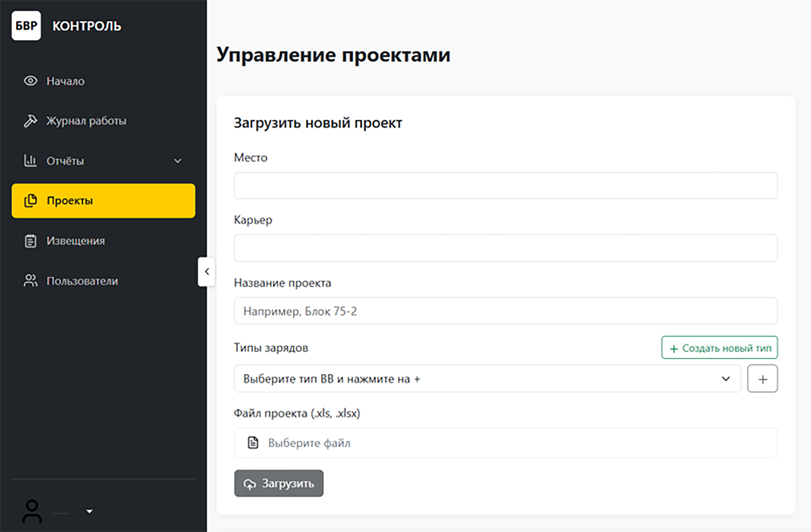811x532 pixels.
Task: Click the БВР logo icon
Action: click(x=26, y=26)
